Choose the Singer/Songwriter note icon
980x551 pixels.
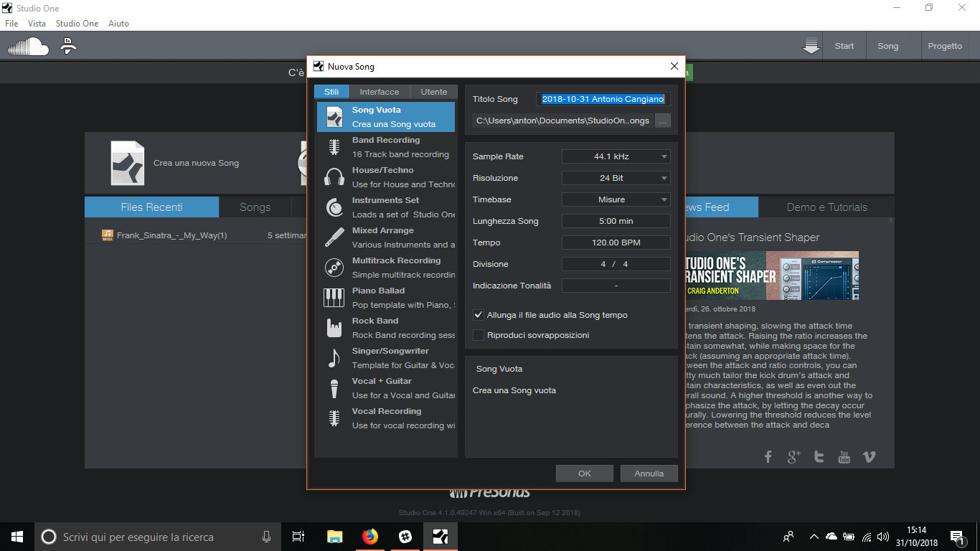[x=334, y=358]
